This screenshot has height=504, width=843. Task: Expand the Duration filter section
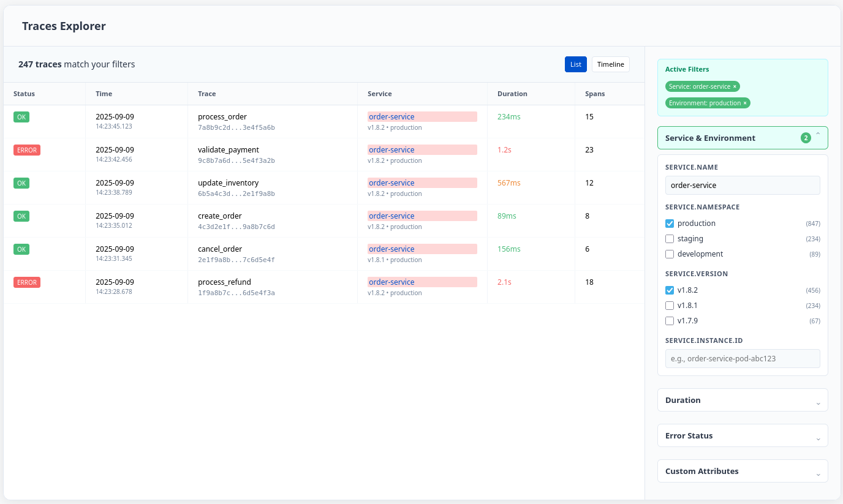click(x=742, y=400)
